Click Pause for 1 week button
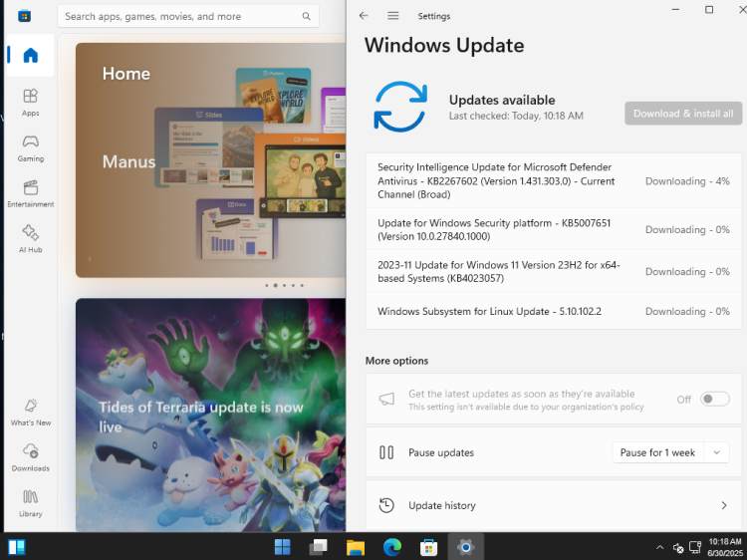 click(x=657, y=452)
